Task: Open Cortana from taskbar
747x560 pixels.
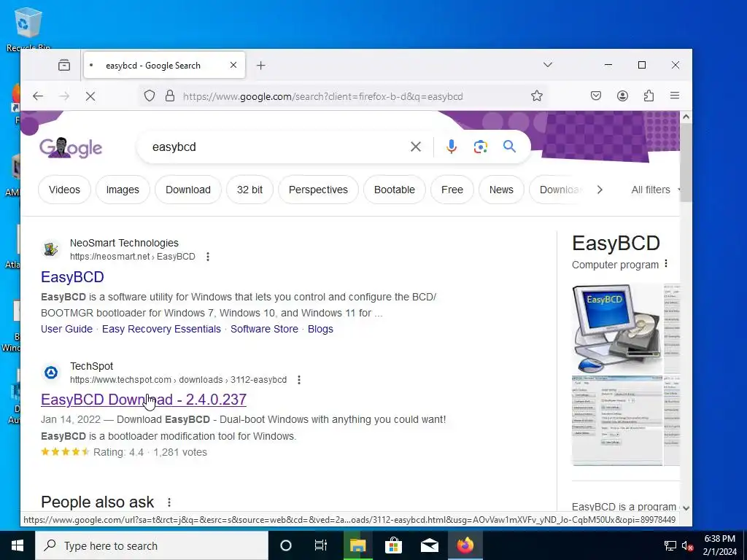Action: tap(285, 545)
